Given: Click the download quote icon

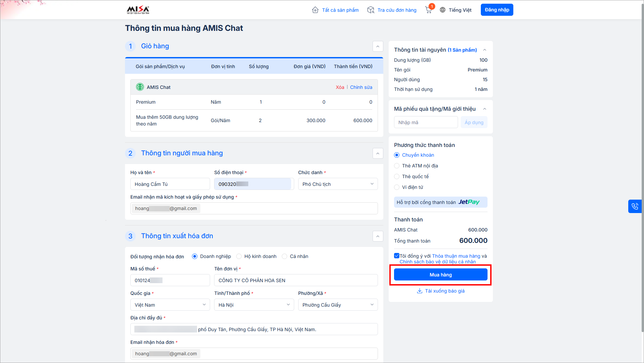Looking at the screenshot, I should tap(419, 291).
